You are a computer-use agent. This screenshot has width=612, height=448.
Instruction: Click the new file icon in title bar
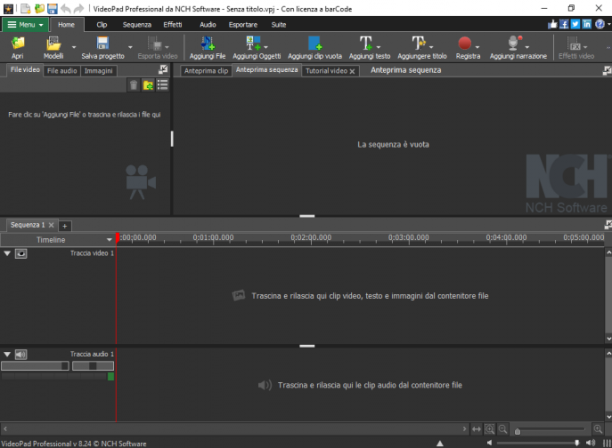[x=26, y=9]
